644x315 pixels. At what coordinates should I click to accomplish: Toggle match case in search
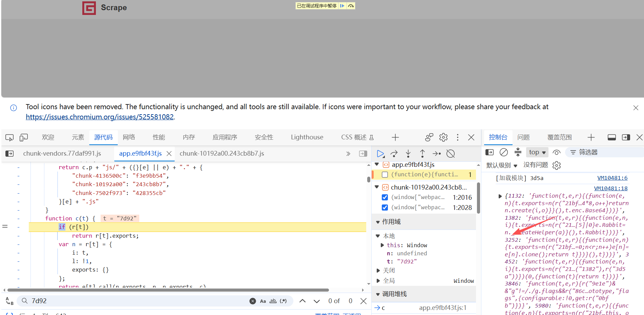tap(263, 301)
